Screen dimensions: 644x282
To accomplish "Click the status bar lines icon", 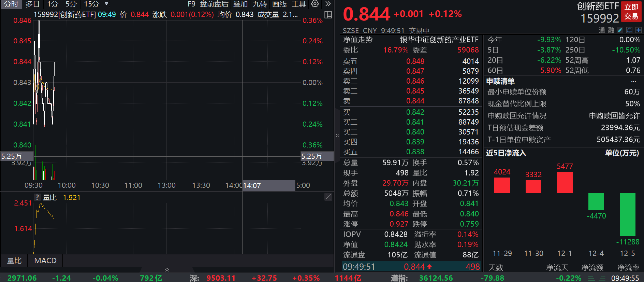I will (x=602, y=278).
